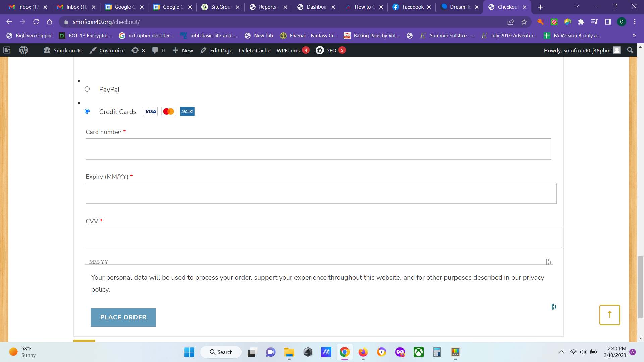Click inside the Card number field

tap(318, 149)
